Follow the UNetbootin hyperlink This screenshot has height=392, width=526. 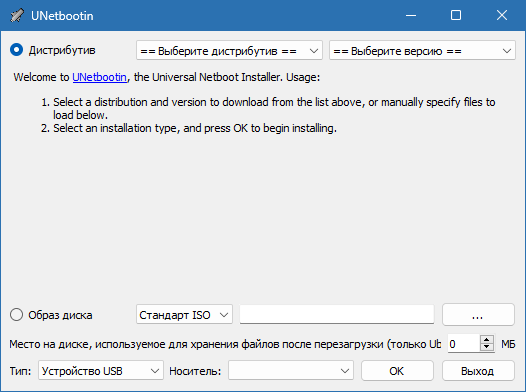pyautogui.click(x=99, y=77)
